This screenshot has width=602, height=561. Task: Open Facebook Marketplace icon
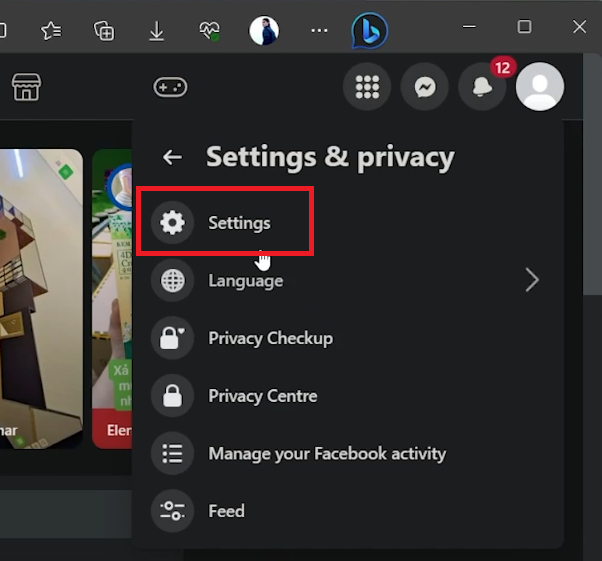coord(26,87)
